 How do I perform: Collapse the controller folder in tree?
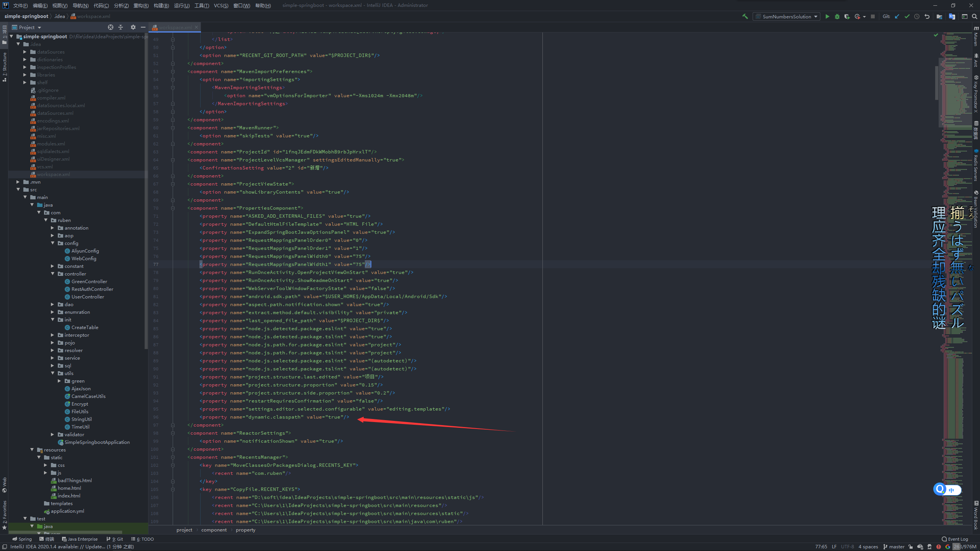click(53, 274)
